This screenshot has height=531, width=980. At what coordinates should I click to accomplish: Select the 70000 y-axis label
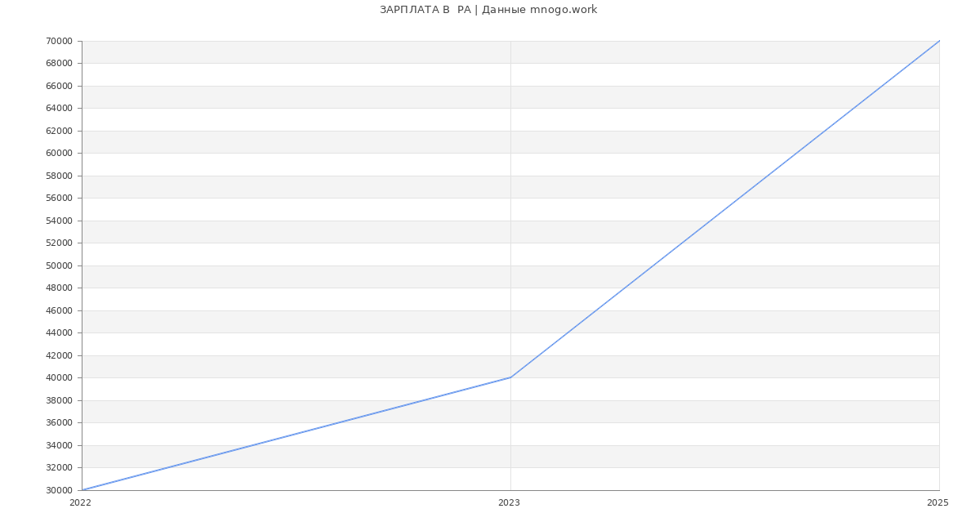coord(59,41)
